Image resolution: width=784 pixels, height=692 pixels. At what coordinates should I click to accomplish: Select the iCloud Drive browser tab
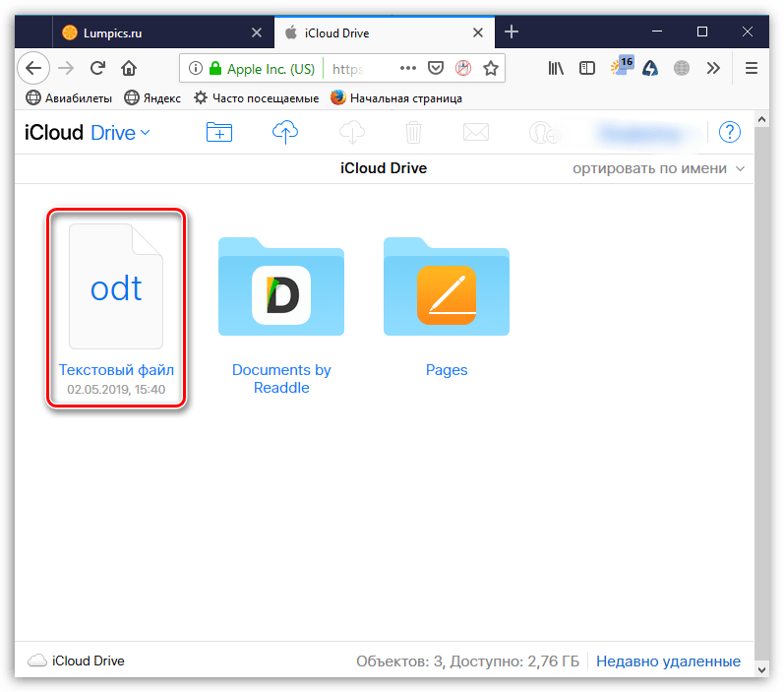[385, 33]
